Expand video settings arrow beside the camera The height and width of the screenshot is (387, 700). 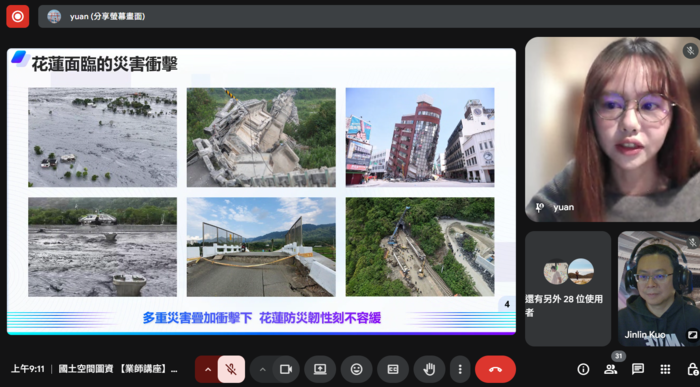point(262,369)
